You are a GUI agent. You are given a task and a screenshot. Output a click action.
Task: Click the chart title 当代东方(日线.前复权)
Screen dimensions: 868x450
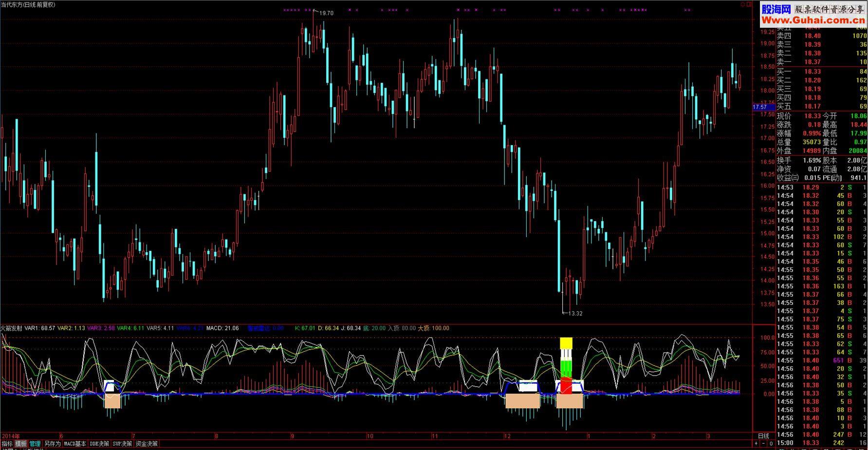28,4
